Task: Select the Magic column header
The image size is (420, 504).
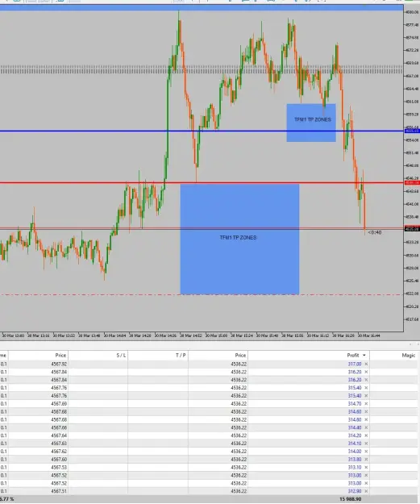Action: 394,355
